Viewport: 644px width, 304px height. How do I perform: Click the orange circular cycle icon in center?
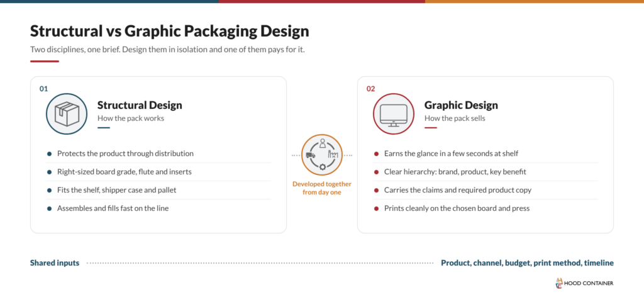pos(322,155)
